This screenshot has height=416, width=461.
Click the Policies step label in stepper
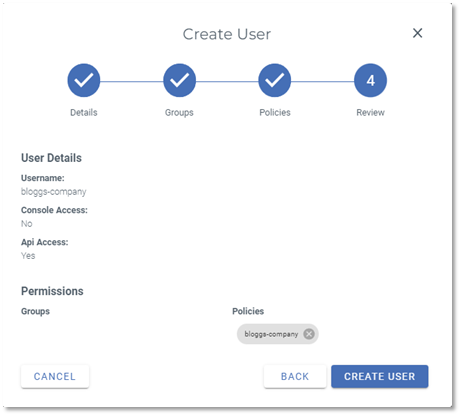coord(275,112)
